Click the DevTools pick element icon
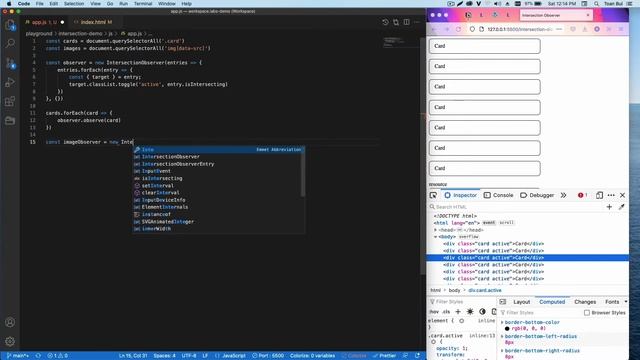This screenshot has width=640, height=360. pos(433,195)
